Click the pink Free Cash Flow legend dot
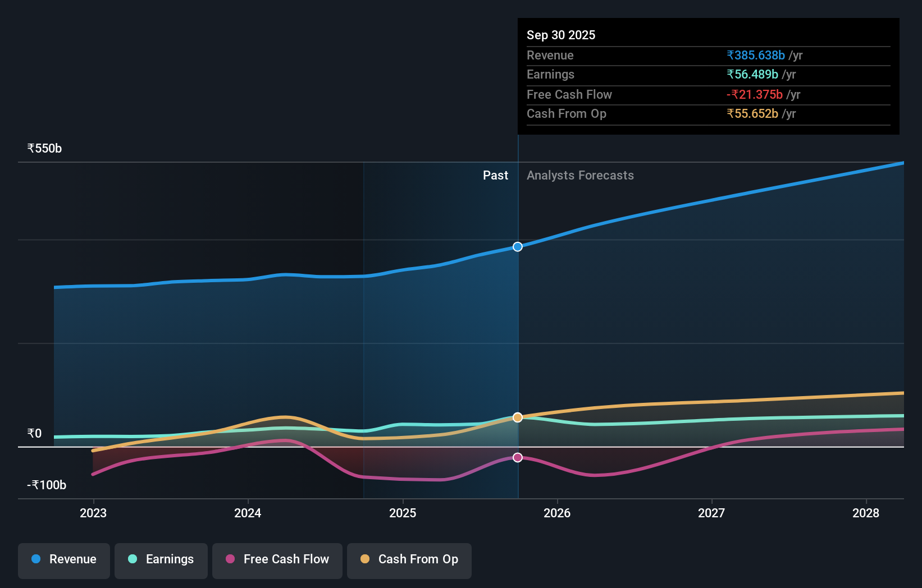This screenshot has width=922, height=588. click(x=231, y=559)
